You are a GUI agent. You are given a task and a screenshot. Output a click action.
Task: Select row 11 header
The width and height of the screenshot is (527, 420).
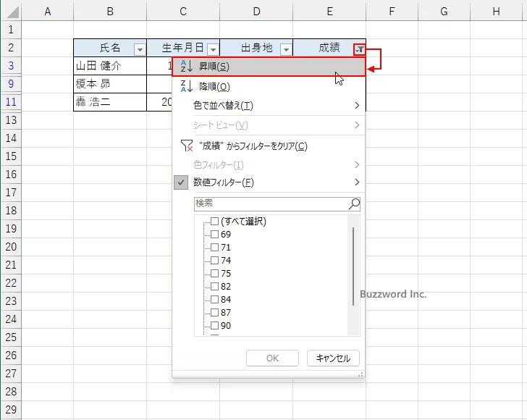11,101
